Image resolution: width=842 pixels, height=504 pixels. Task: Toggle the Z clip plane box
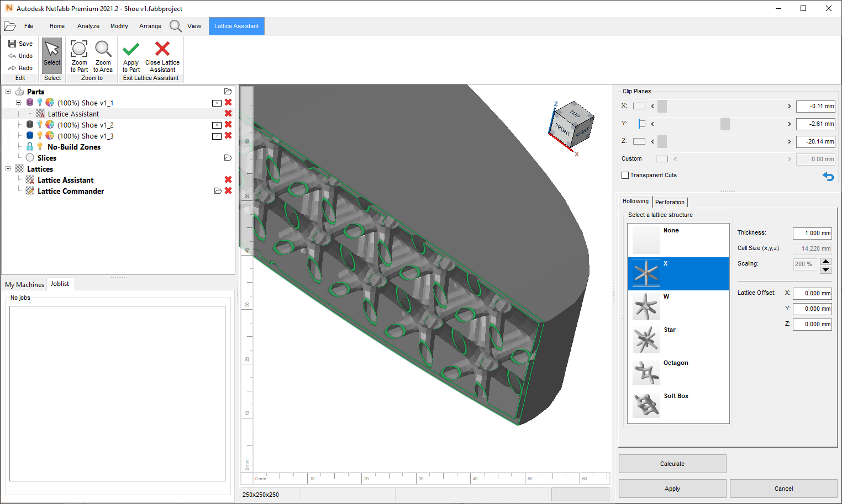(639, 141)
